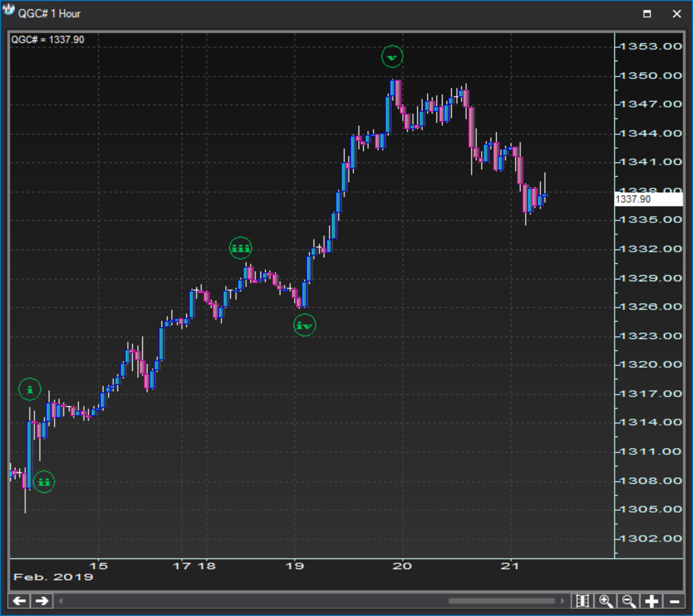
Task: Click the bar spacing icon in bottom toolbar
Action: click(582, 601)
